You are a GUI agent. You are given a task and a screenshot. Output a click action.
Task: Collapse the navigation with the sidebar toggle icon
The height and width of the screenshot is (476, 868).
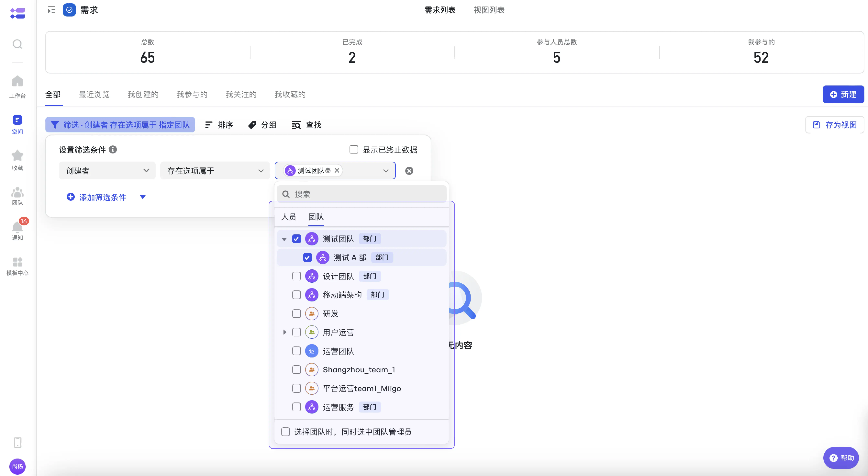52,10
